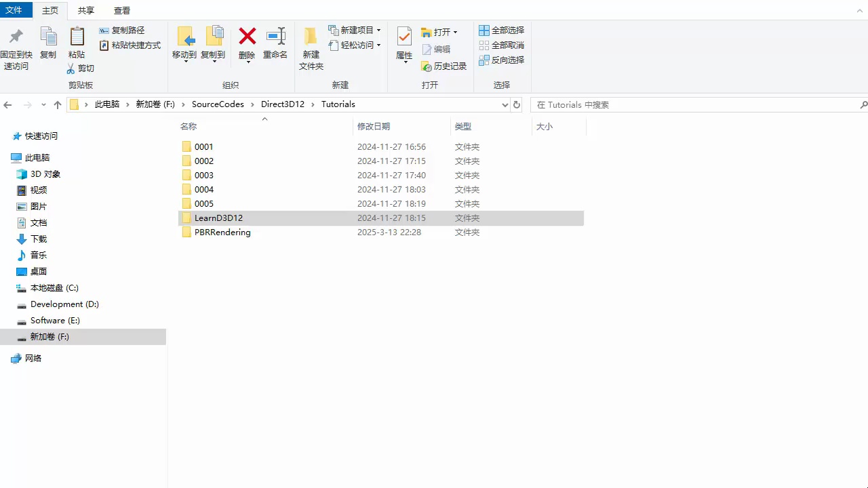Viewport: 868px width, 488px height.
Task: Switch to the 共享 (Share) tab
Action: point(85,10)
